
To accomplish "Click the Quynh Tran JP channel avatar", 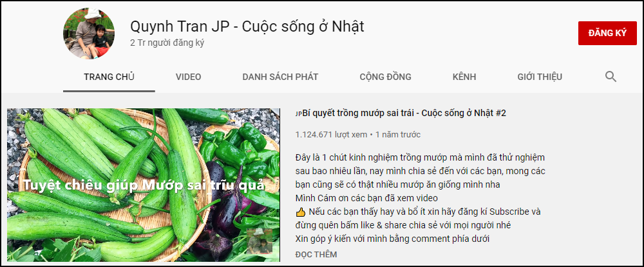I will coord(89,33).
